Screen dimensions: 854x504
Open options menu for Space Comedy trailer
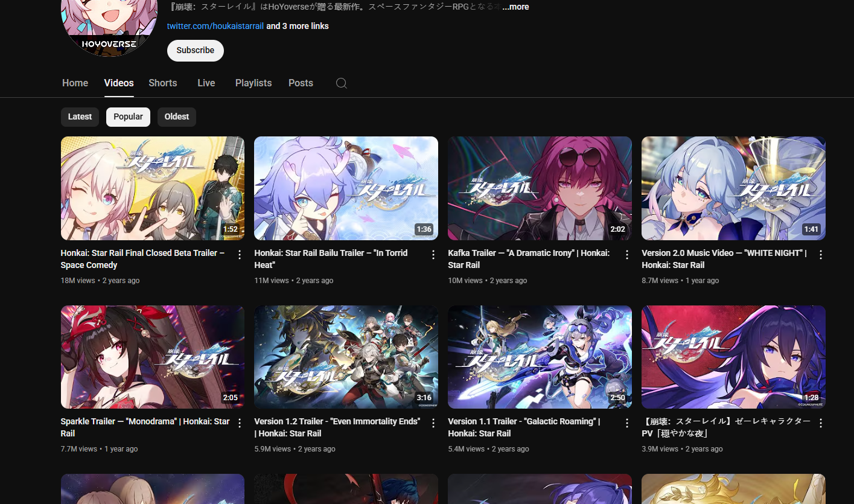pos(240,255)
